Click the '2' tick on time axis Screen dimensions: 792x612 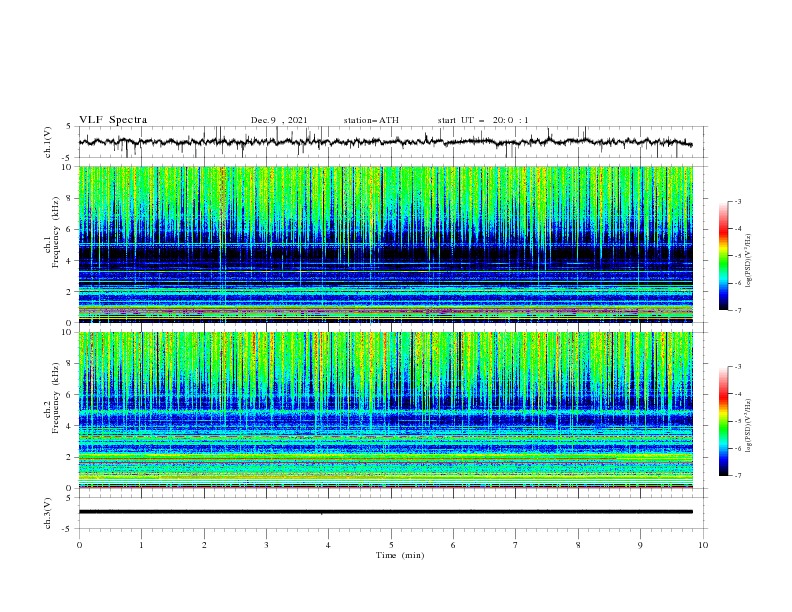click(x=204, y=545)
